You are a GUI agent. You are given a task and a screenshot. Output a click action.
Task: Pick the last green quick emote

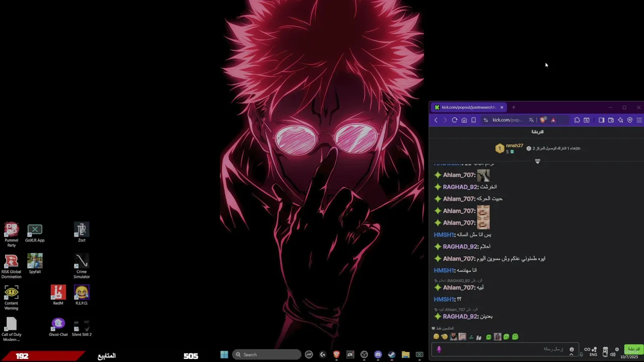515,337
